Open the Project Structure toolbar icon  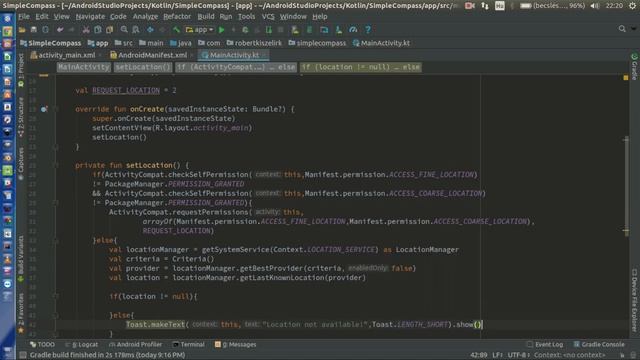click(324, 30)
